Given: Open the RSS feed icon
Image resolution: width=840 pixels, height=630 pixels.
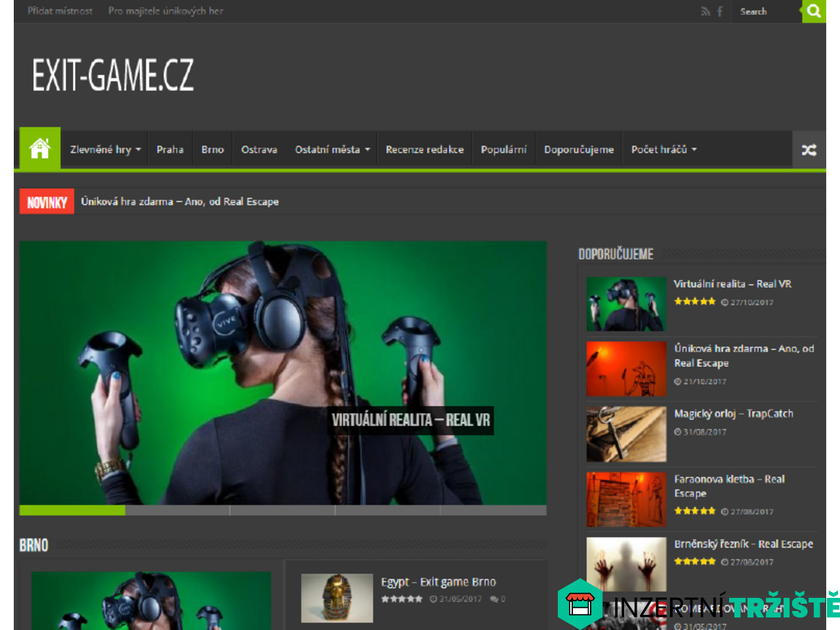Looking at the screenshot, I should click(x=705, y=11).
